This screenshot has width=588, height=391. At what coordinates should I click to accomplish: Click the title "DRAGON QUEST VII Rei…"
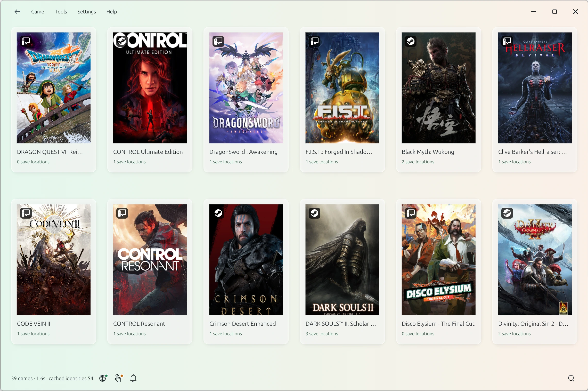click(50, 152)
